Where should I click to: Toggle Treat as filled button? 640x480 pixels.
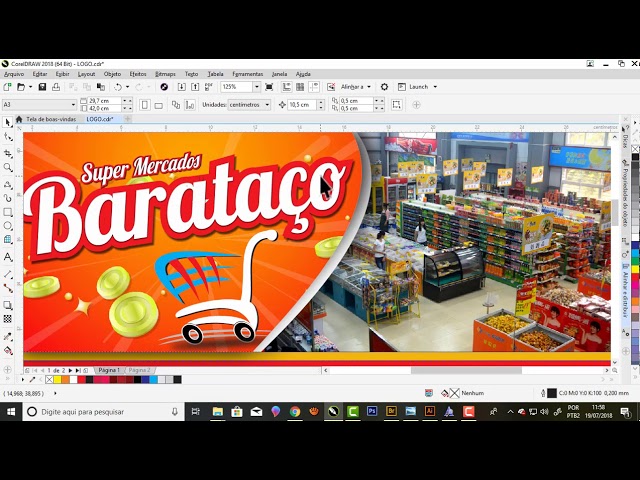pyautogui.click(x=396, y=104)
